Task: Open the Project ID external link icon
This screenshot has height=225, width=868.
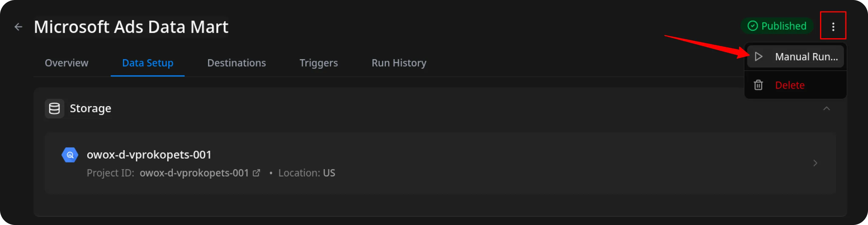Action: [256, 173]
